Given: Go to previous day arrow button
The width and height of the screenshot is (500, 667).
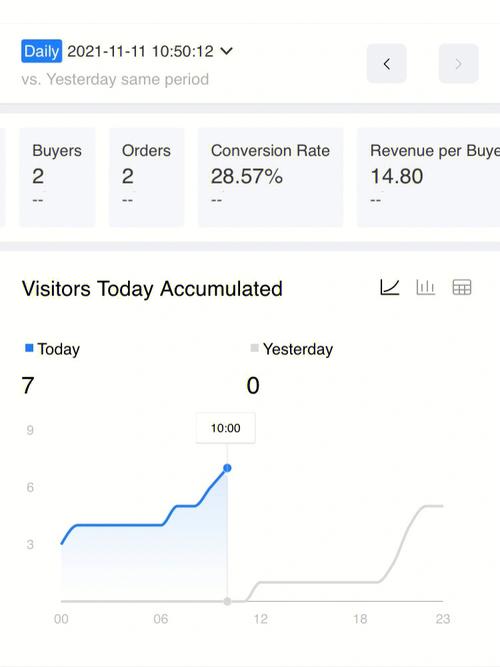Looking at the screenshot, I should point(386,64).
